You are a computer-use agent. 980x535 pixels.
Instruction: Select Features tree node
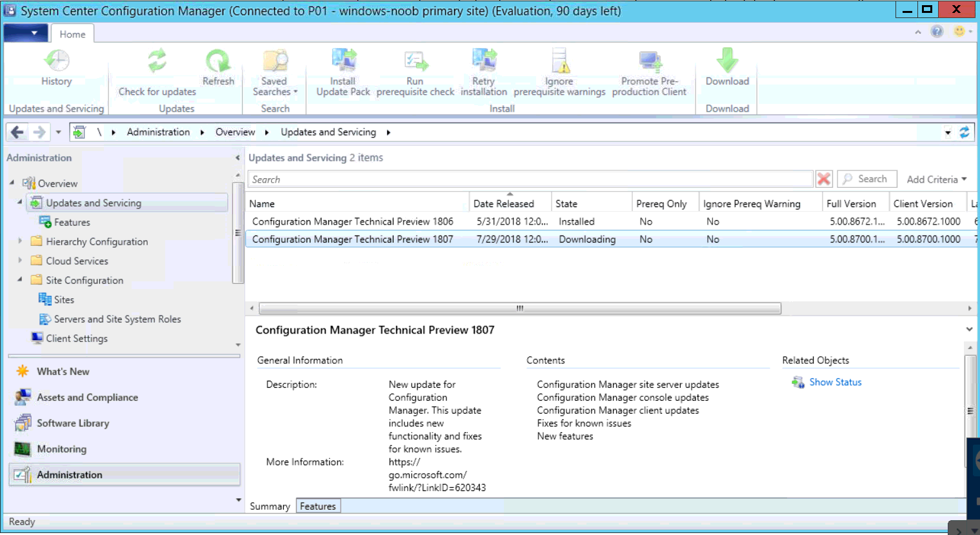click(x=72, y=222)
